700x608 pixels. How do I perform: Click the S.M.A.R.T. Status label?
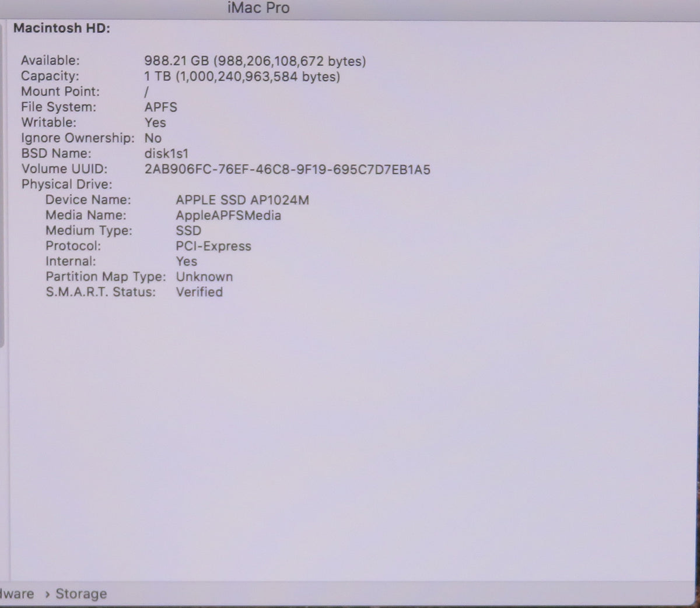100,292
